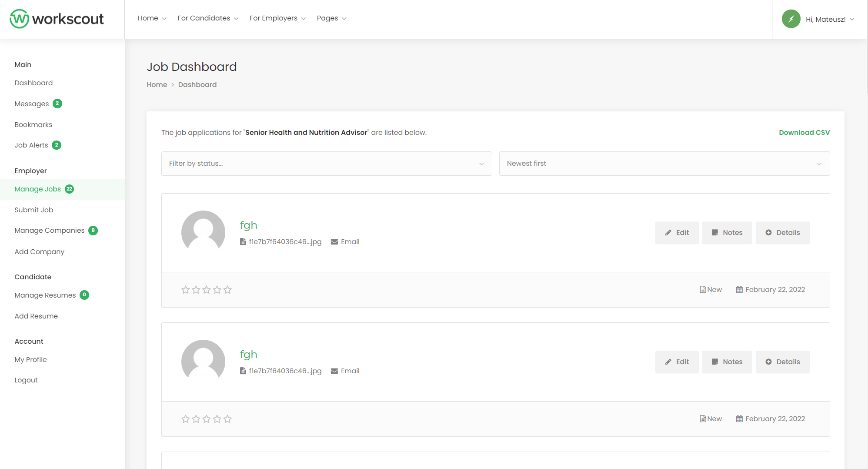
Task: Open first applicant's attached jpg file
Action: (284, 242)
